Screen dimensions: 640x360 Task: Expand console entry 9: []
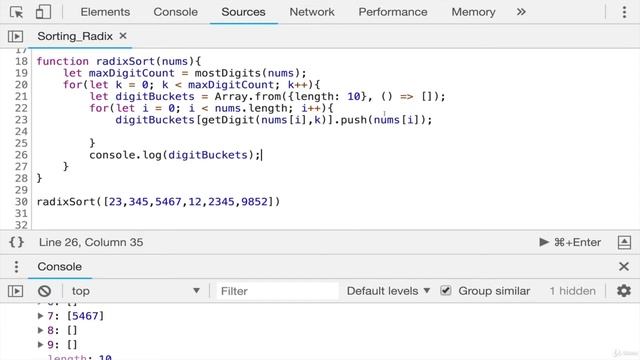(x=40, y=344)
